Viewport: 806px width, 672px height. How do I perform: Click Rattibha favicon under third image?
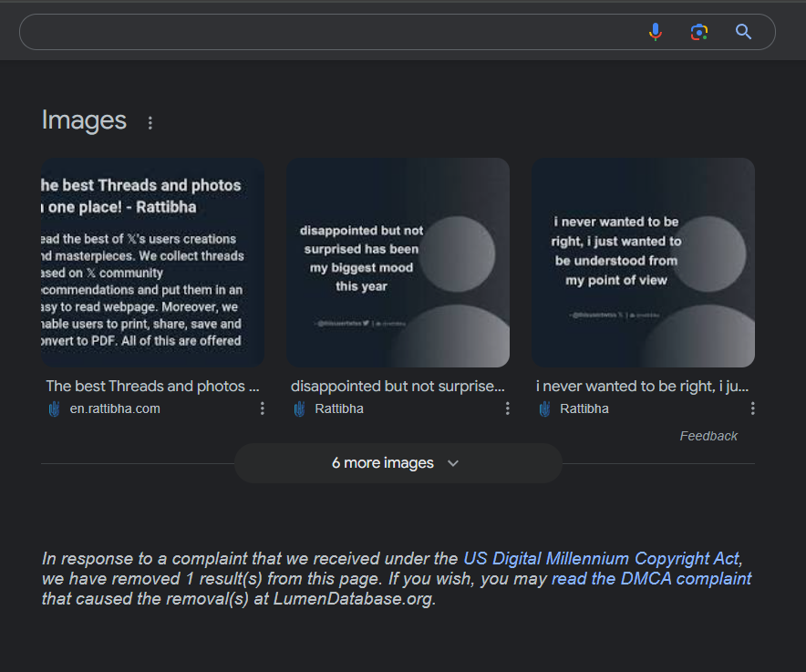coord(544,408)
